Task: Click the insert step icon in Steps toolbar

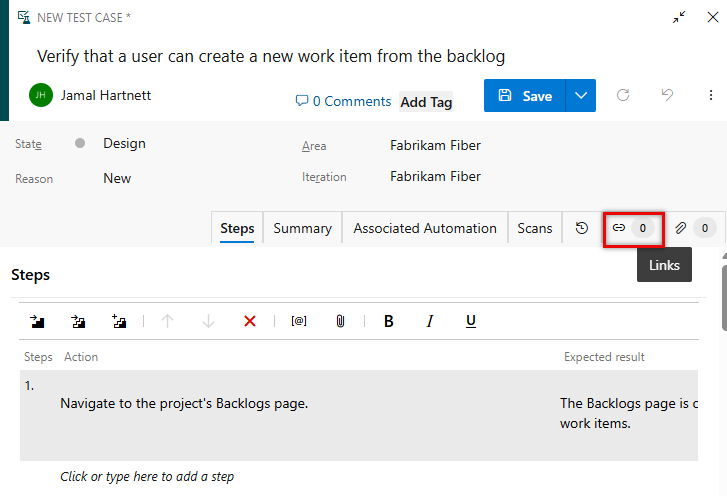Action: click(38, 321)
